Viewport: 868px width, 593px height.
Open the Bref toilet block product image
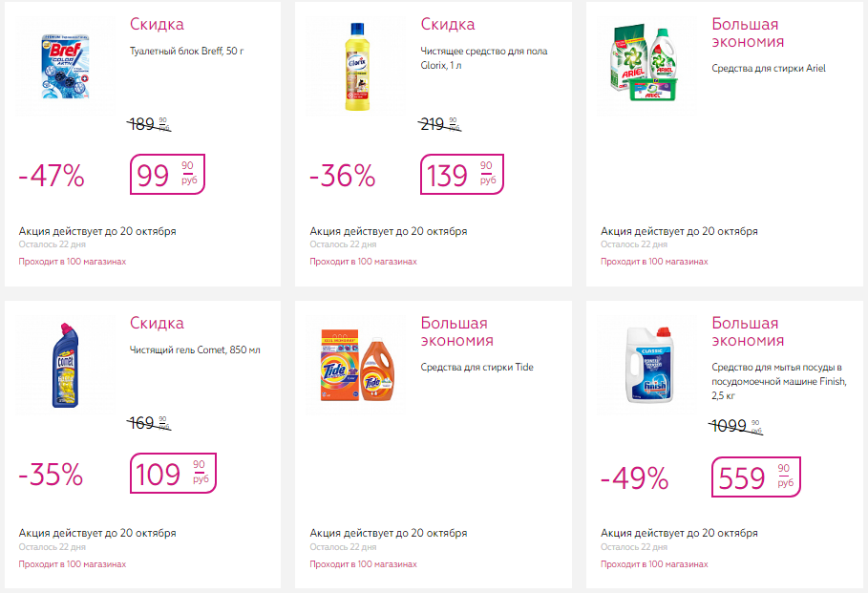click(66, 67)
